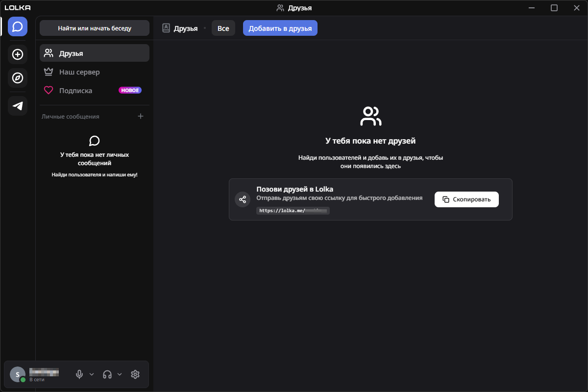Open direct messages home icon
This screenshot has height=392, width=588.
point(18,26)
